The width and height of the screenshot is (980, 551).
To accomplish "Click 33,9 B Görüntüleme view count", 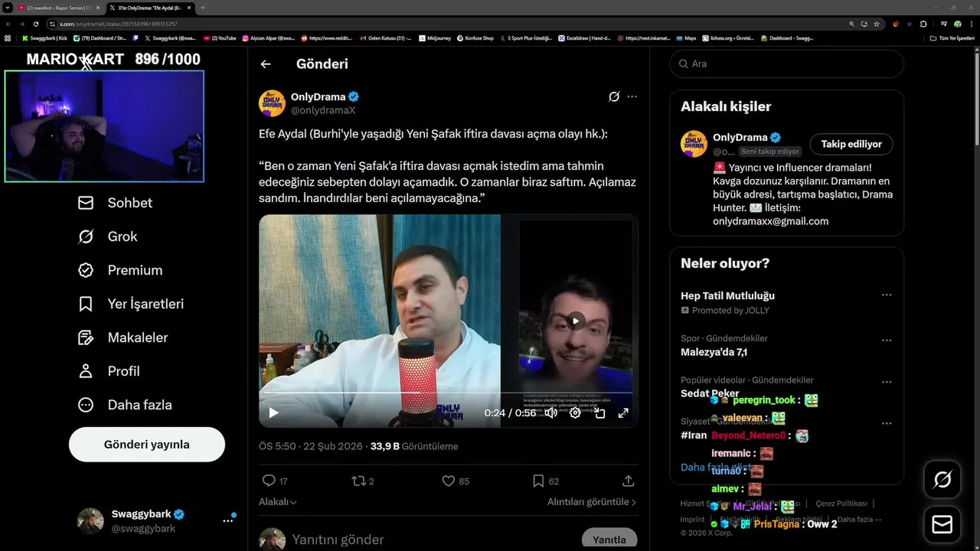I will coord(414,446).
